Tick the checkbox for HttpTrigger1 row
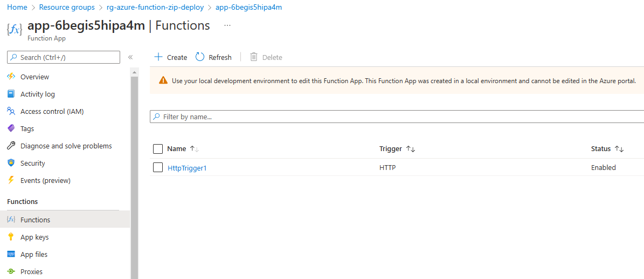 tap(158, 167)
